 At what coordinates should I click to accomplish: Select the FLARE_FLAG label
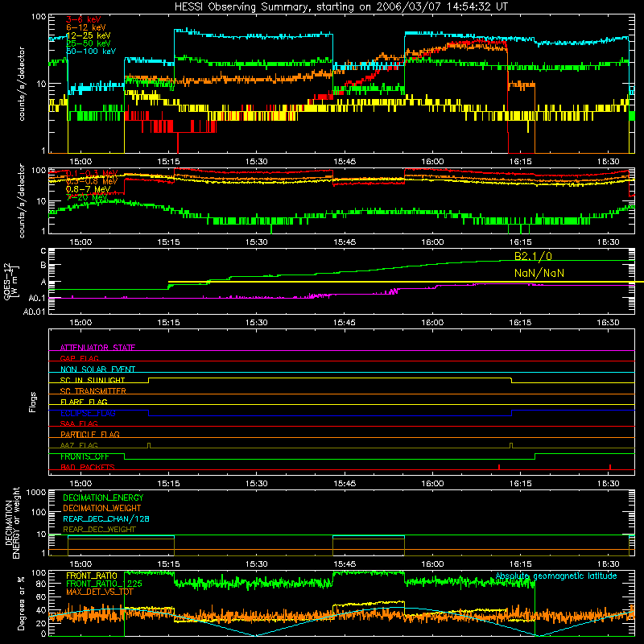(x=84, y=402)
